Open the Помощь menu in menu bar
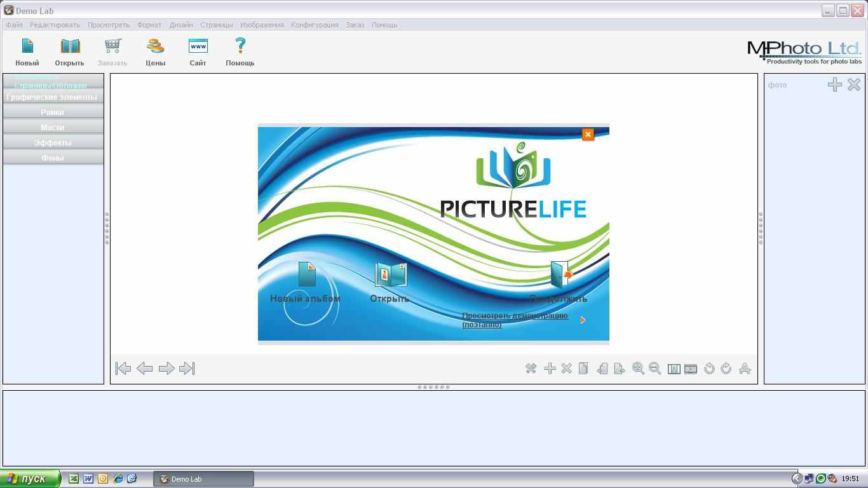 [384, 25]
